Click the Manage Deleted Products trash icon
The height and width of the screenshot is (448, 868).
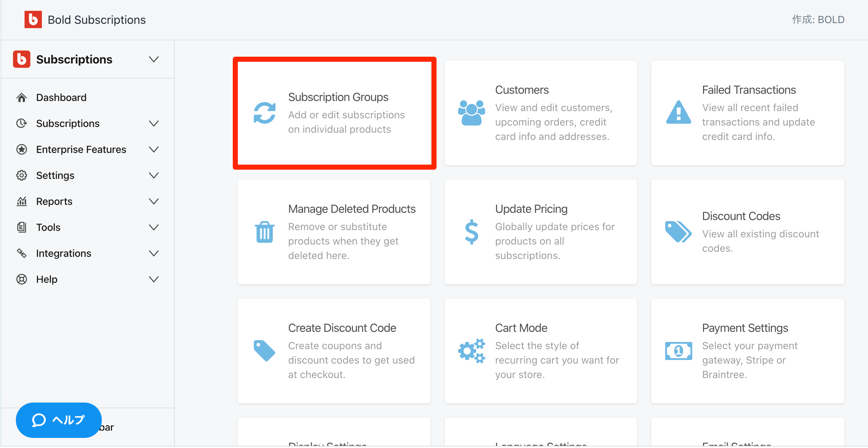(x=264, y=232)
